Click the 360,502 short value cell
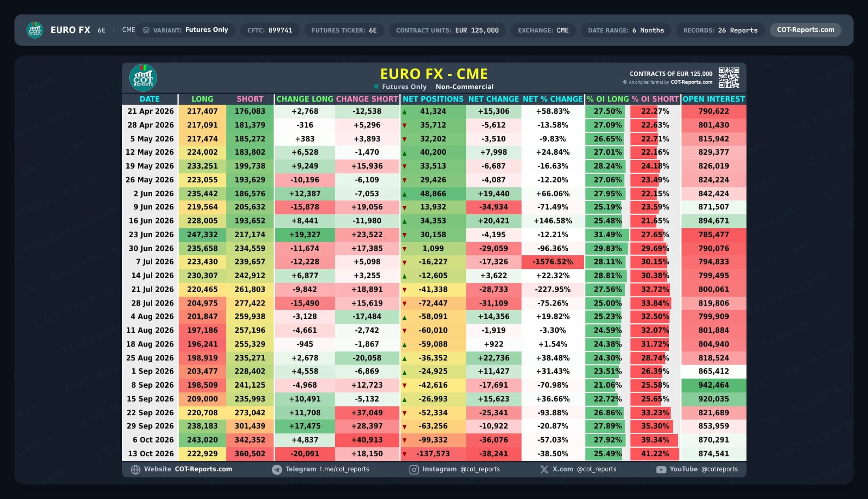This screenshot has height=499, width=868. click(x=250, y=454)
